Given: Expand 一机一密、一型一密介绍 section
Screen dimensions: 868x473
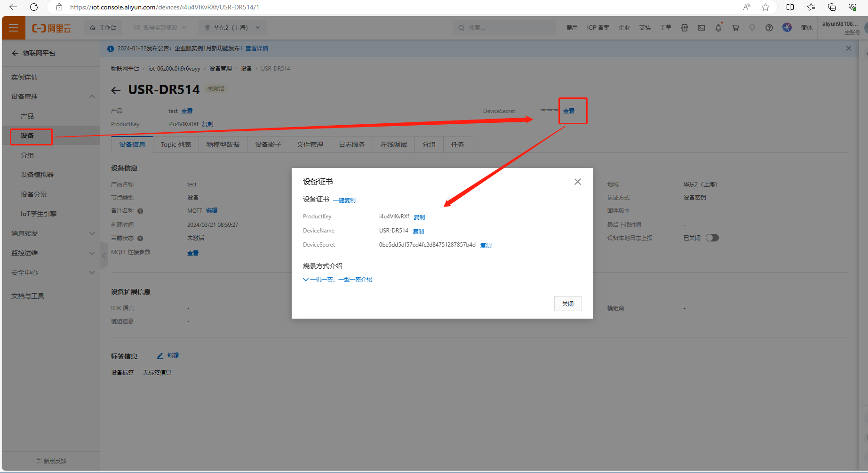Looking at the screenshot, I should 337,280.
